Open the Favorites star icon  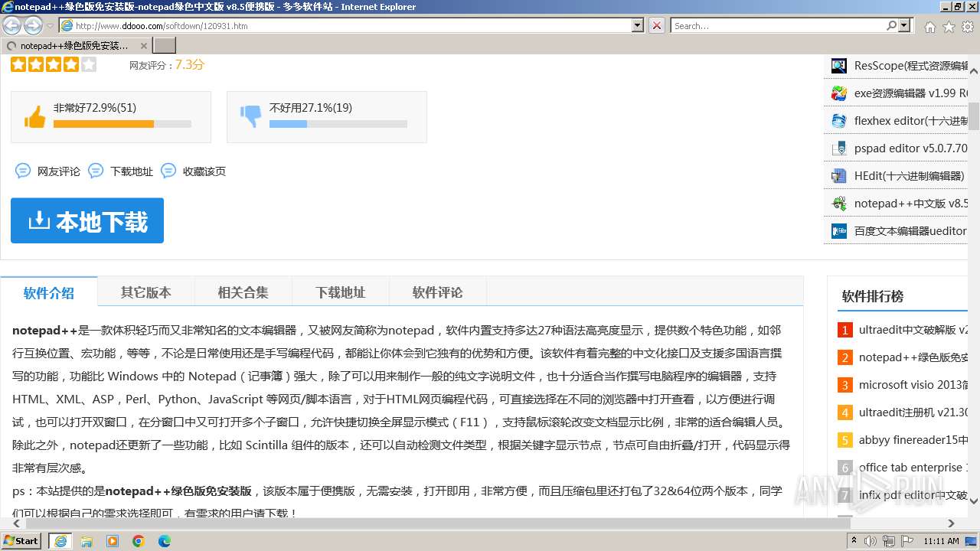coord(949,26)
